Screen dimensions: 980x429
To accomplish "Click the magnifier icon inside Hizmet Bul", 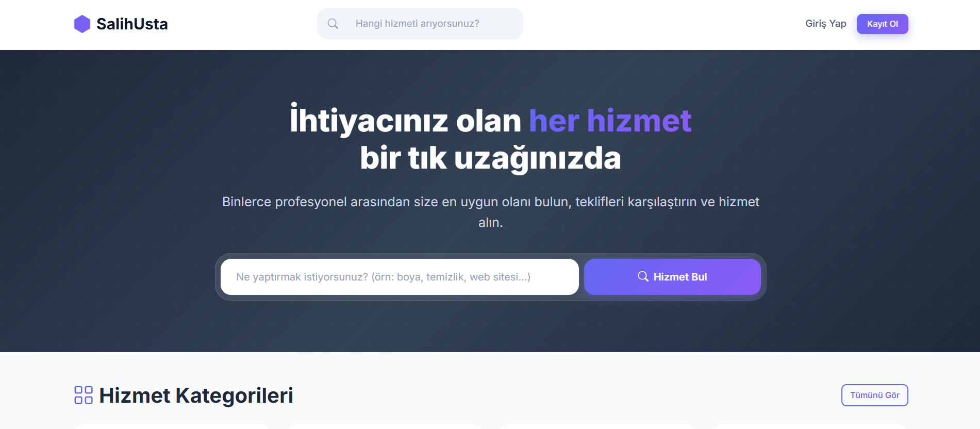I will point(643,276).
